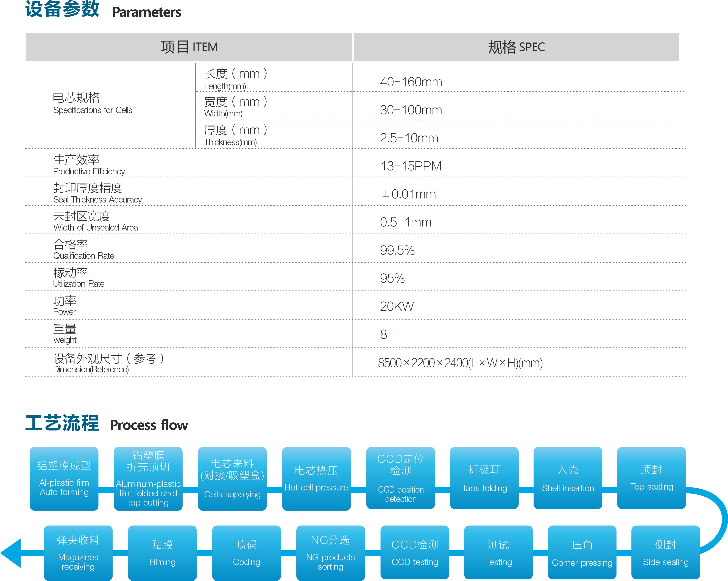Select the Corner pressing step
The width and height of the screenshot is (728, 581).
point(582,552)
